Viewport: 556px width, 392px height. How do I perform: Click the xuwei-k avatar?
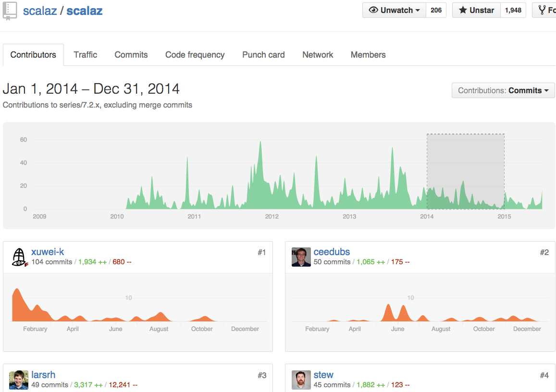point(19,257)
